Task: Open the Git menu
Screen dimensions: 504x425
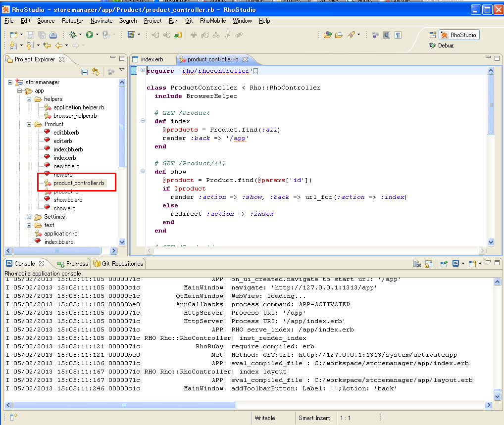Action: coord(189,21)
